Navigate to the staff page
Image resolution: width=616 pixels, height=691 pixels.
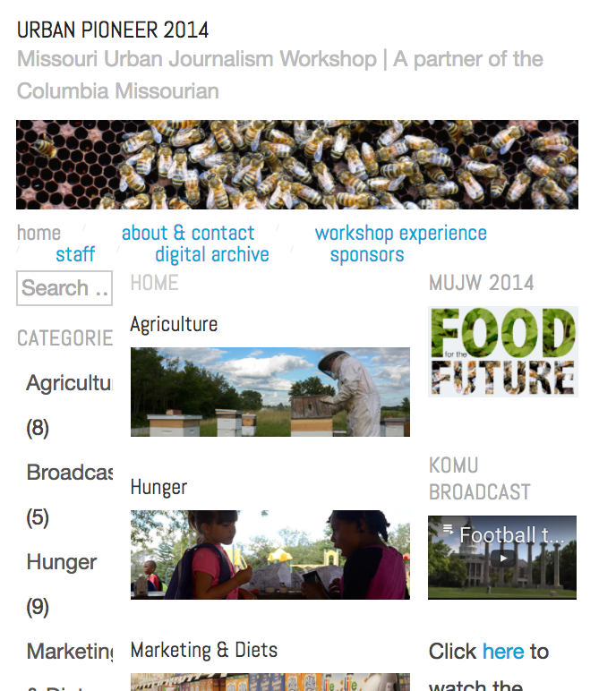[x=75, y=254]
